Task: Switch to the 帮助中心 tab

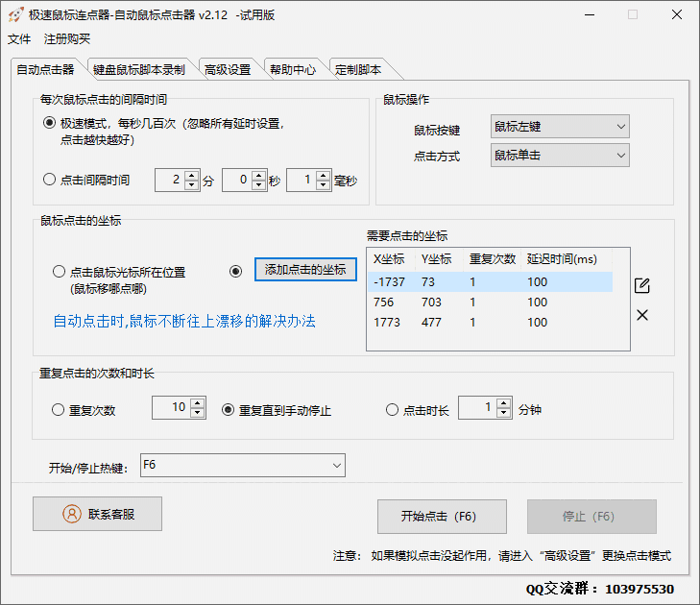Action: tap(293, 70)
